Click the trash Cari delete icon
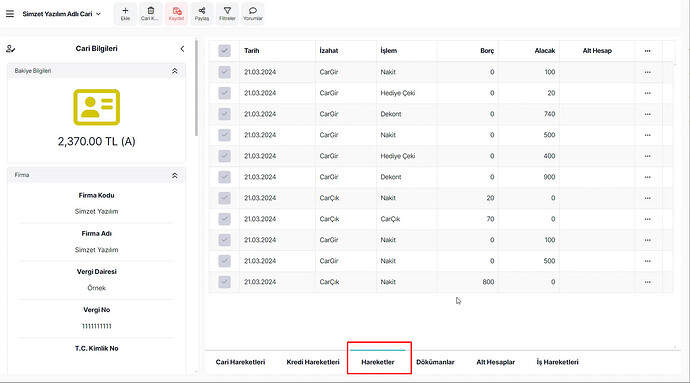This screenshot has height=383, width=690. (150, 14)
